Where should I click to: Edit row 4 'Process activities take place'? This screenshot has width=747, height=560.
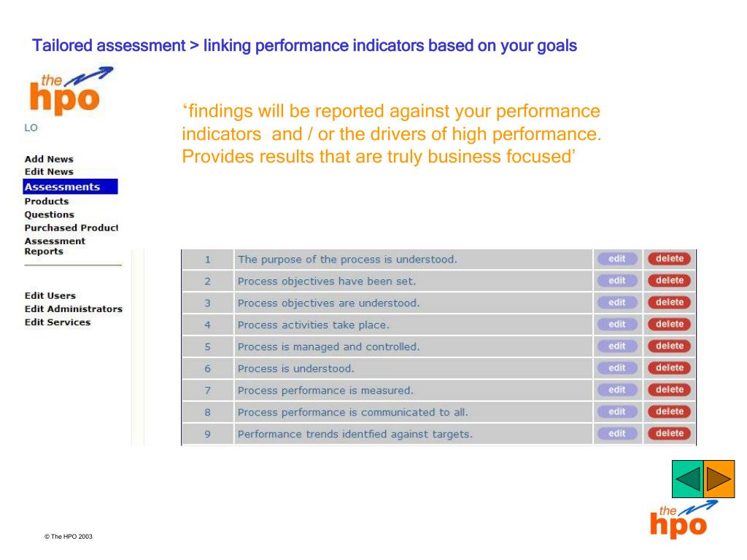(x=616, y=324)
